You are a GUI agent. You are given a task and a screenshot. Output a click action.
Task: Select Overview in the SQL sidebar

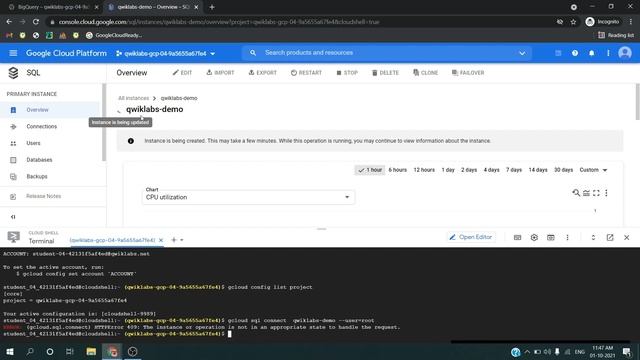tap(50, 110)
